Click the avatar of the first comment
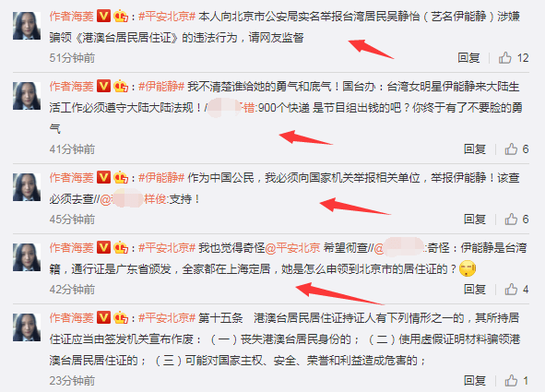The image size is (545, 392). tap(27, 26)
